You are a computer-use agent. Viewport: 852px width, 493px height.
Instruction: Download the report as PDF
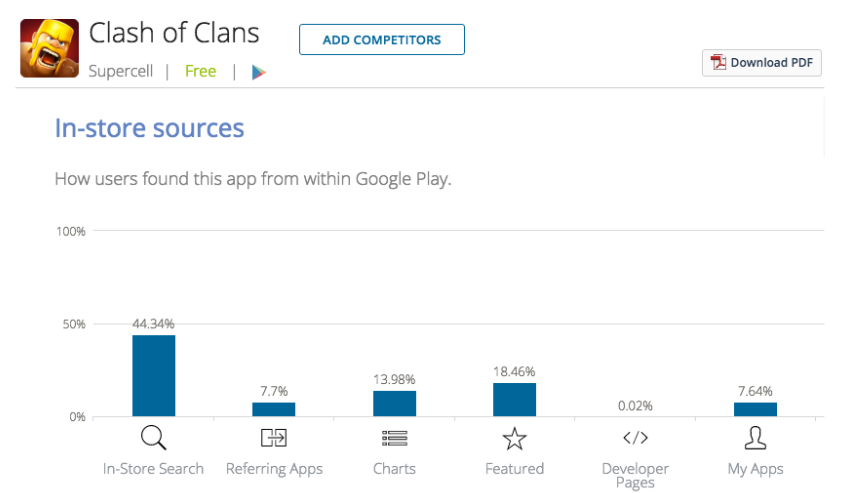point(762,63)
